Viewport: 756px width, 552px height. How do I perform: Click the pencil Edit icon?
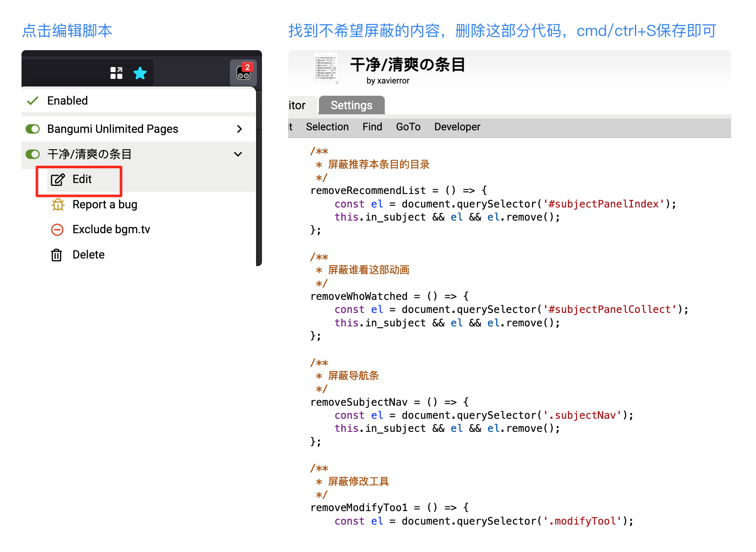(x=58, y=180)
